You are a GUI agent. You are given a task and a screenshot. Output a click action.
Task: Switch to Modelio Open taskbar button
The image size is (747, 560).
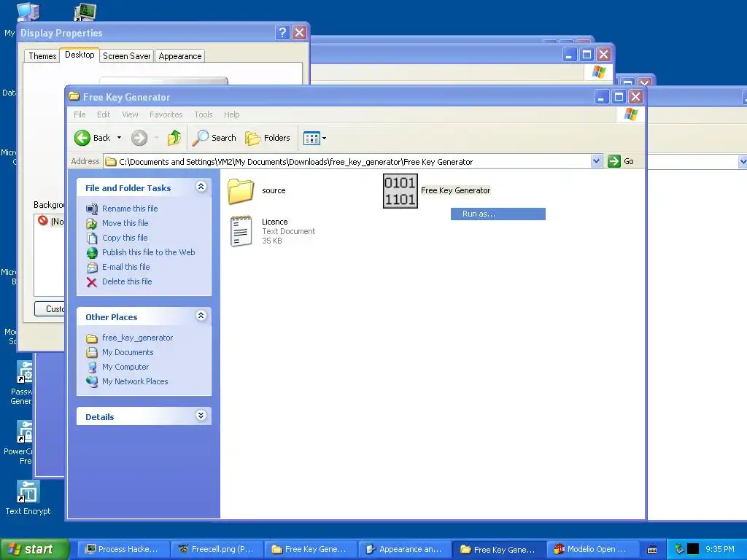tap(592, 550)
